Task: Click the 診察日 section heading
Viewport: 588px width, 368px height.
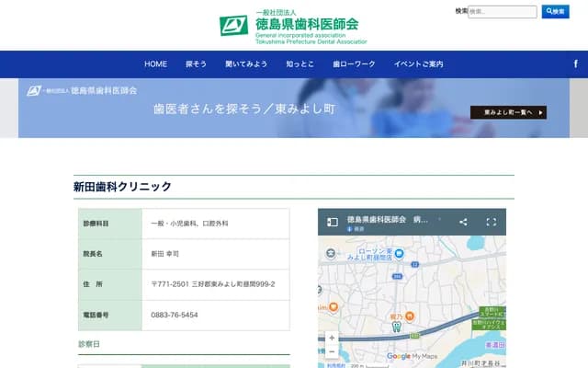Action: point(89,344)
